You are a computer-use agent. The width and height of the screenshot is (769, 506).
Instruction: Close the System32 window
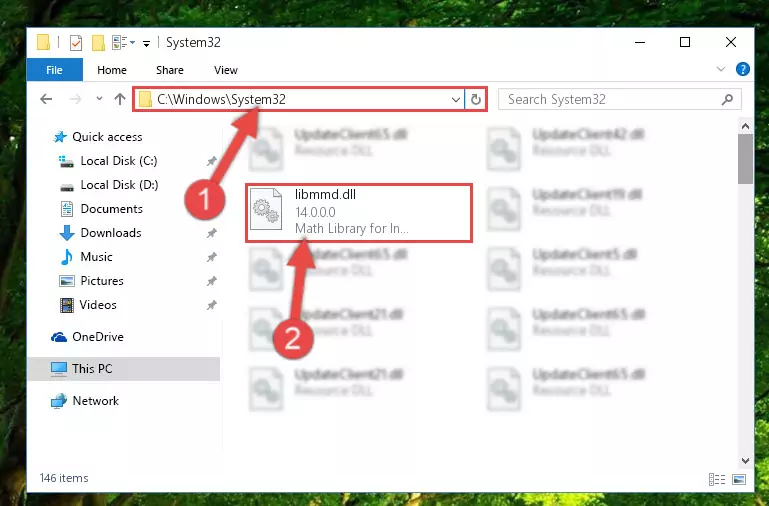[x=731, y=43]
